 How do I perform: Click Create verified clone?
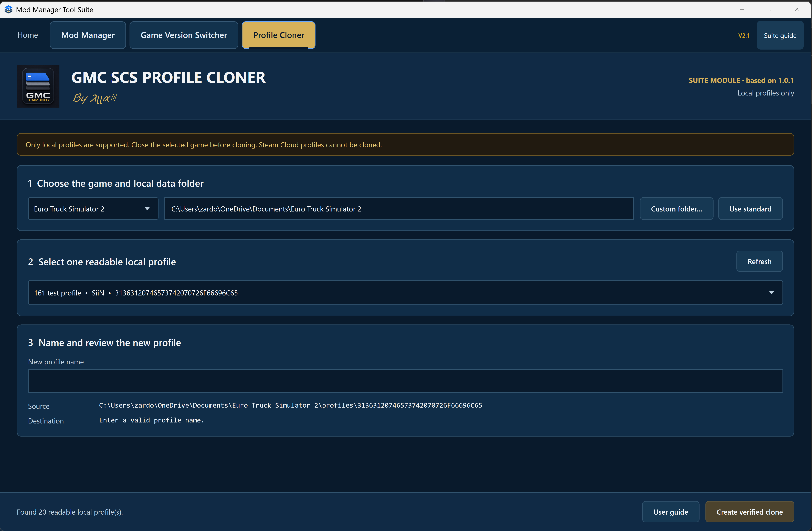750,512
